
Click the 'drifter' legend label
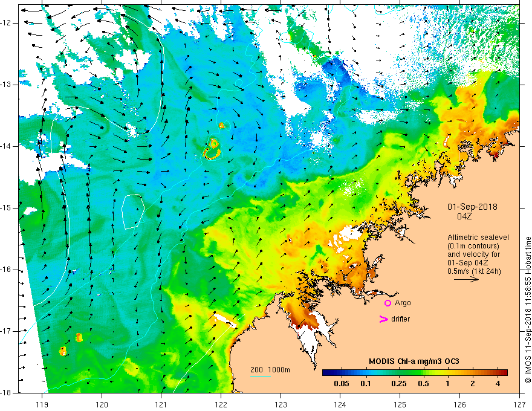click(x=400, y=319)
